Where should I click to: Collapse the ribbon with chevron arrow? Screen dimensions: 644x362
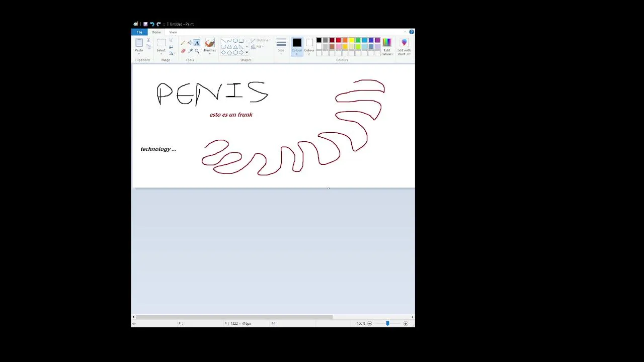tap(405, 32)
